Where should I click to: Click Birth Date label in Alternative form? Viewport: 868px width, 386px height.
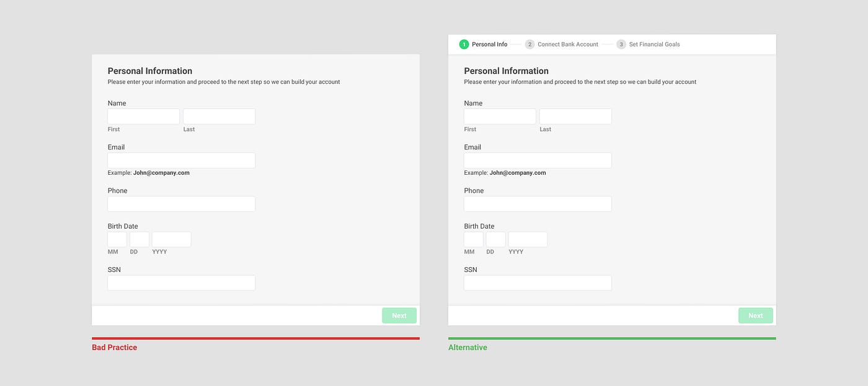479,226
